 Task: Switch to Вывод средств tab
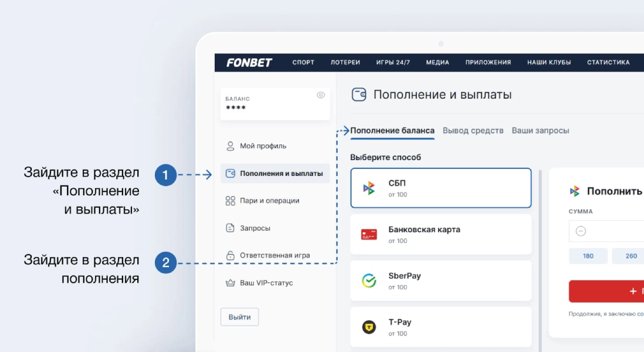(x=473, y=131)
